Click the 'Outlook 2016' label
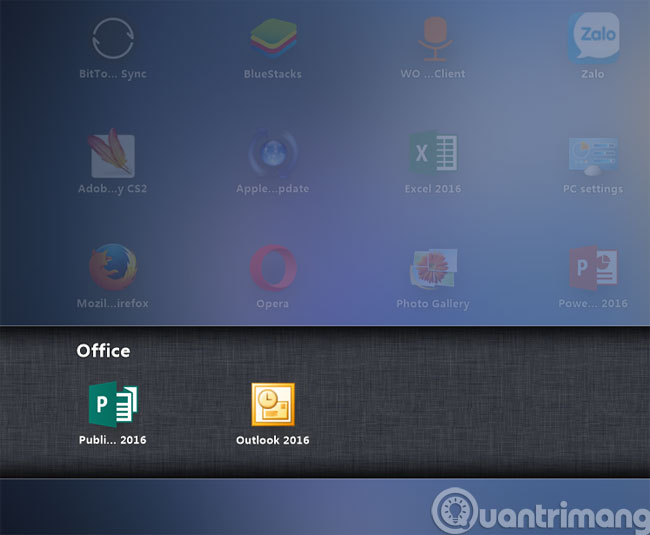 click(273, 440)
